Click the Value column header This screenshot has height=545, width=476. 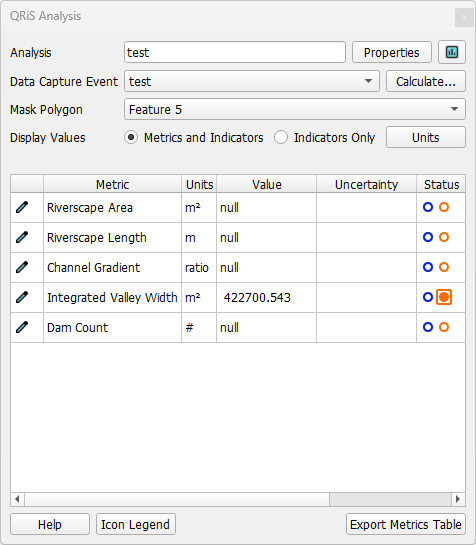pyautogui.click(x=267, y=184)
